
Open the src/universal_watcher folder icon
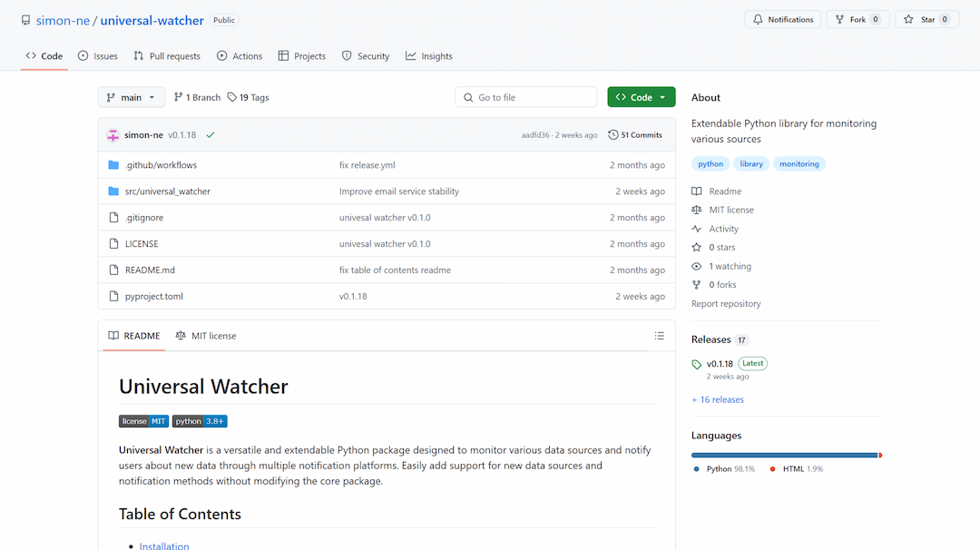tap(113, 192)
